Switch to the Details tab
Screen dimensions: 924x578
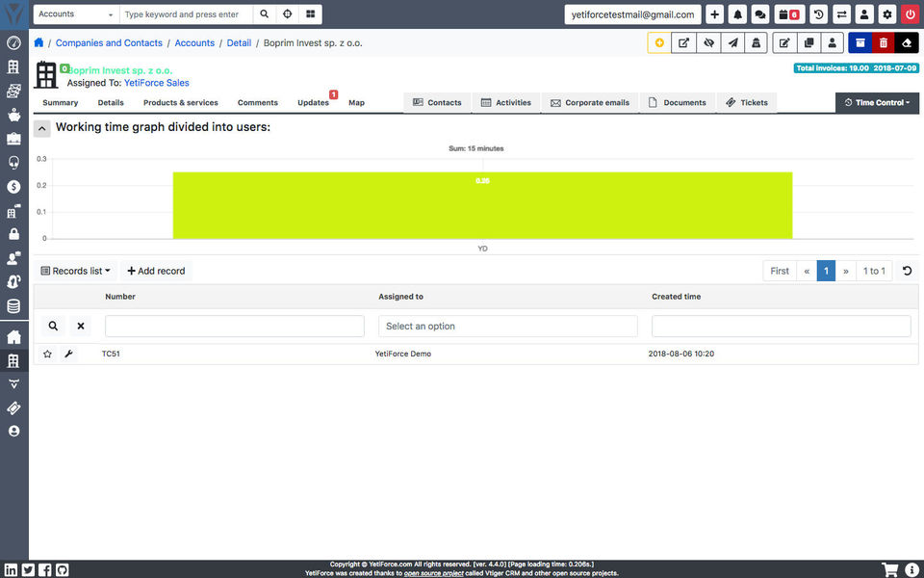click(111, 103)
